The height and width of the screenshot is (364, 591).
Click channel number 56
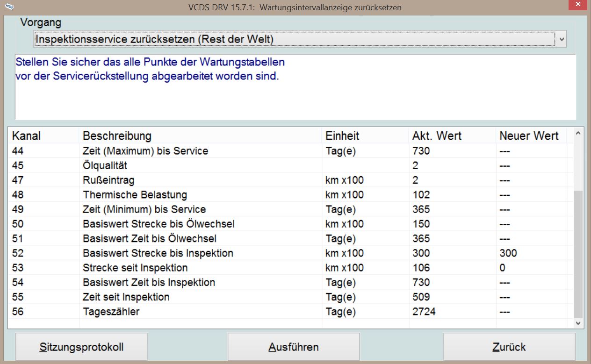18,311
